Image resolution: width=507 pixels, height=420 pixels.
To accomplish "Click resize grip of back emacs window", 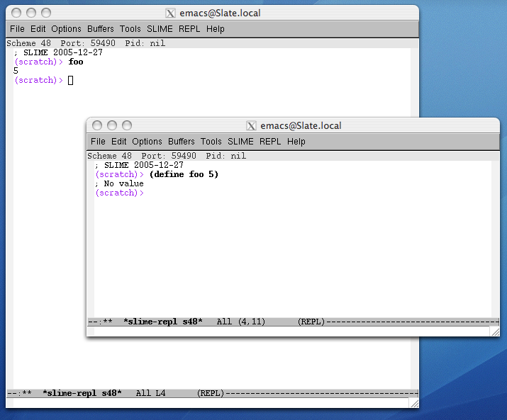I will [x=413, y=402].
